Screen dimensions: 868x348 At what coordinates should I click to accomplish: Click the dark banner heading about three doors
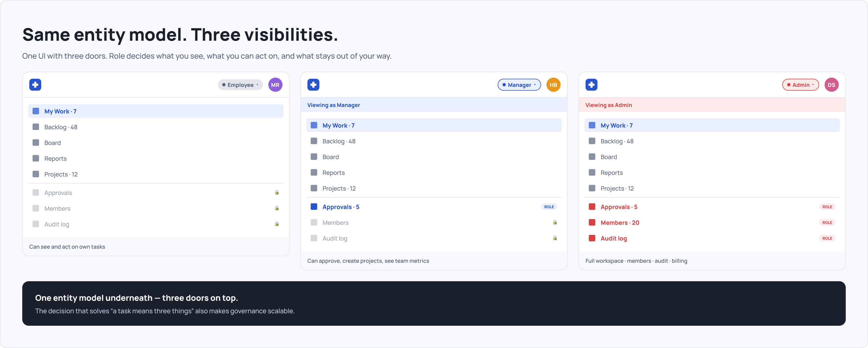pos(136,298)
